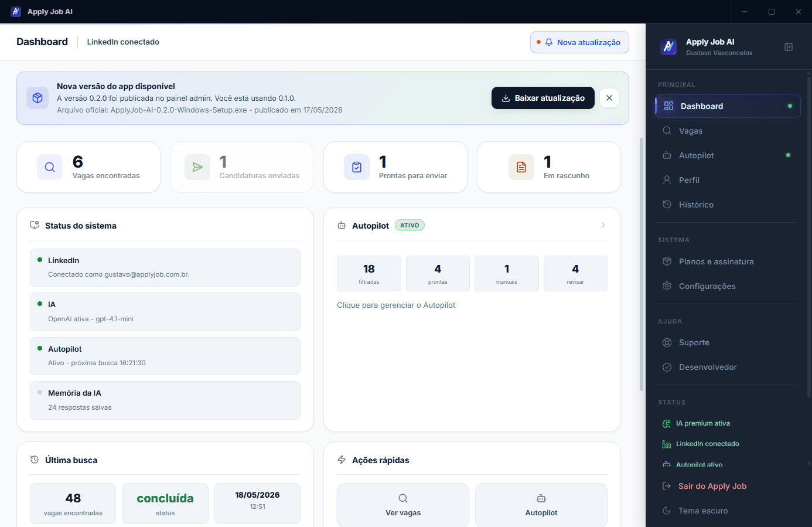This screenshot has height=527, width=812.
Task: Click the IA OpenAI ativa status row
Action: 165,312
